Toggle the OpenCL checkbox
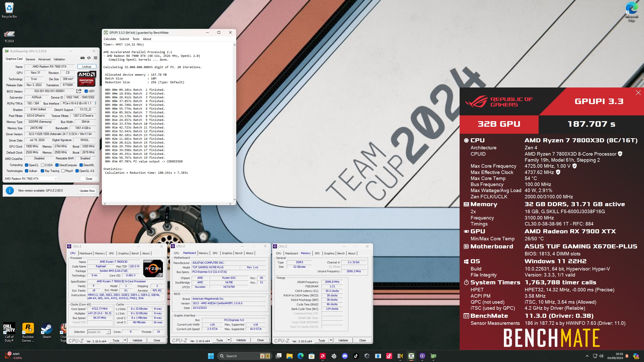Viewport: 644px width, 362px height. click(26, 165)
